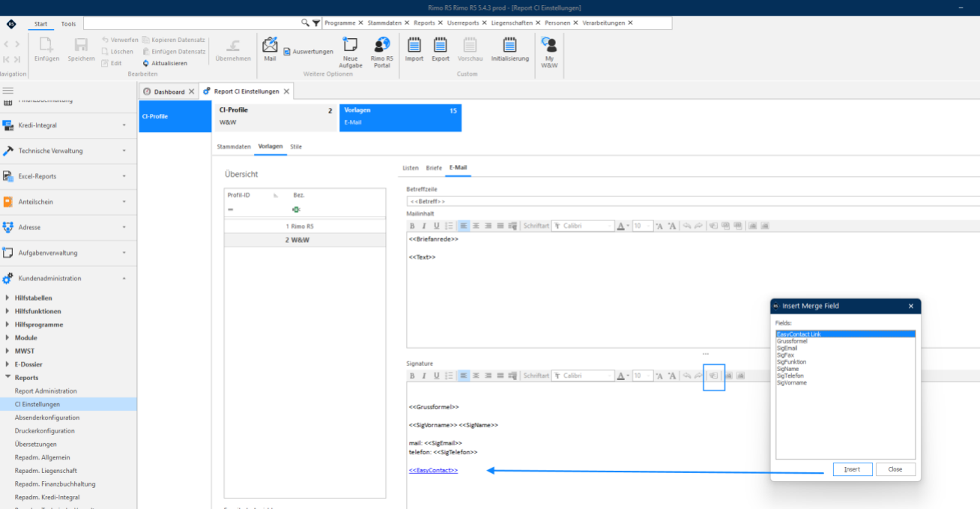
Task: Open Auswertungen from the ribbon
Action: [308, 52]
